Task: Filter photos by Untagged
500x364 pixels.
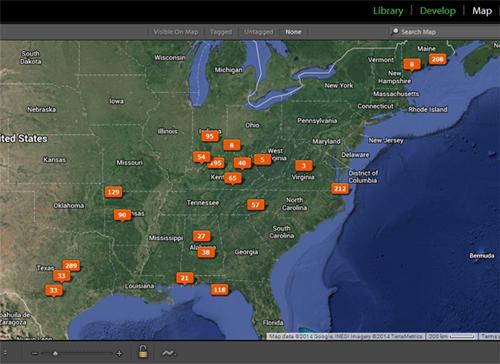Action: point(258,32)
